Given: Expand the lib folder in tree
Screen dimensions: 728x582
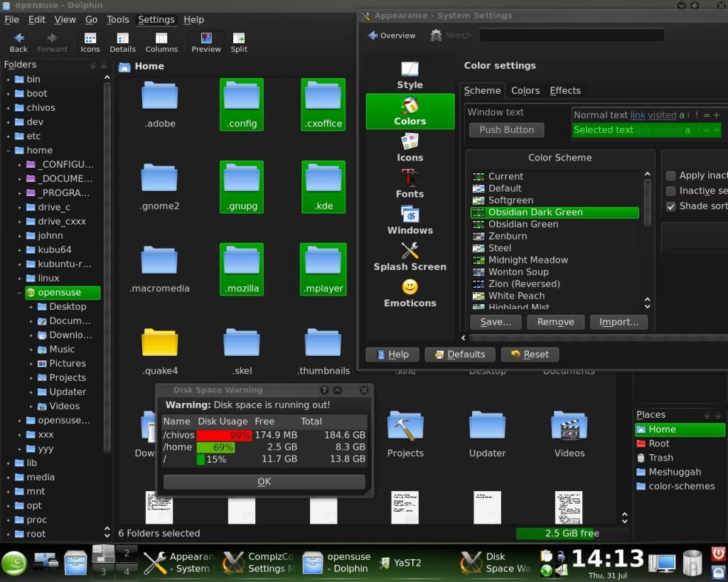Looking at the screenshot, I should tap(8, 463).
